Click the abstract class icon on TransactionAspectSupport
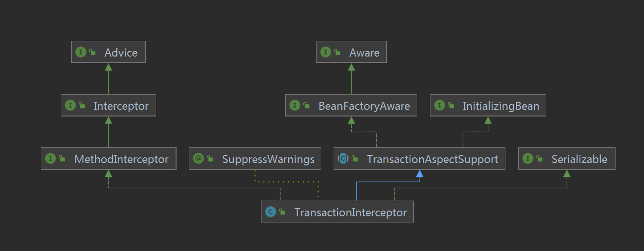The image size is (644, 251). [x=343, y=159]
